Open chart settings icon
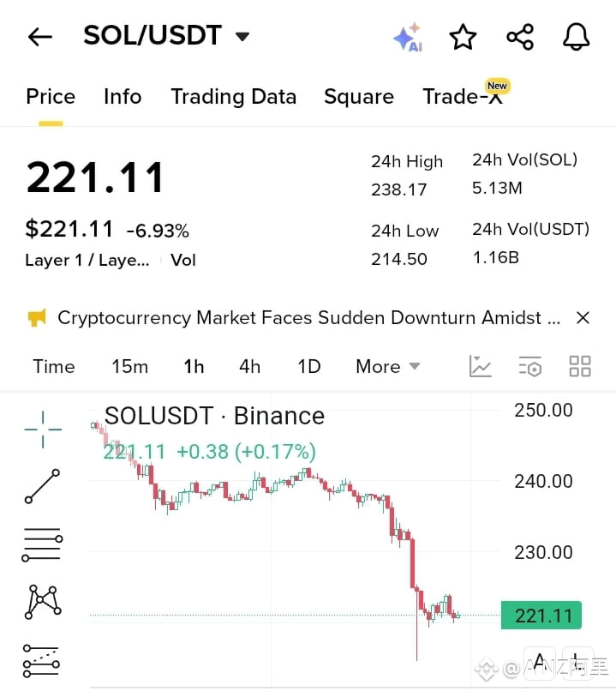 (x=530, y=367)
